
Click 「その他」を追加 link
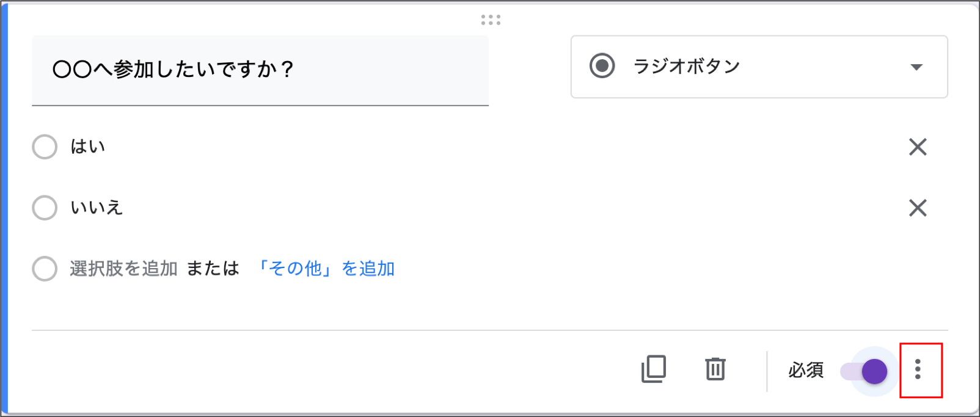(324, 269)
